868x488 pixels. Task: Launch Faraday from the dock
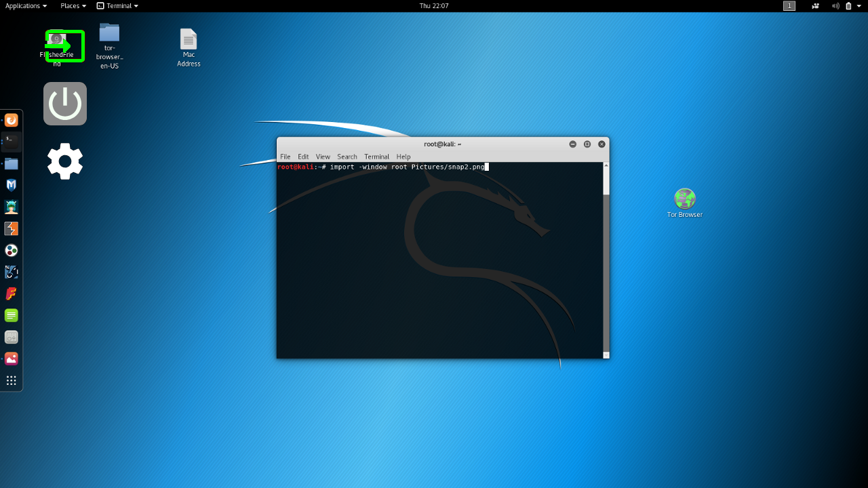[x=12, y=293]
